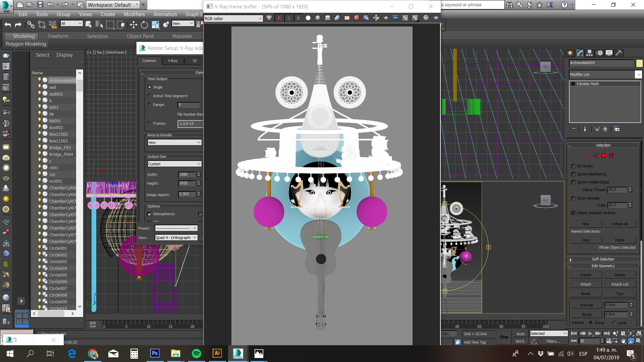Click the stop rendering icon
Screen dimensions: 644x362
[426, 18]
